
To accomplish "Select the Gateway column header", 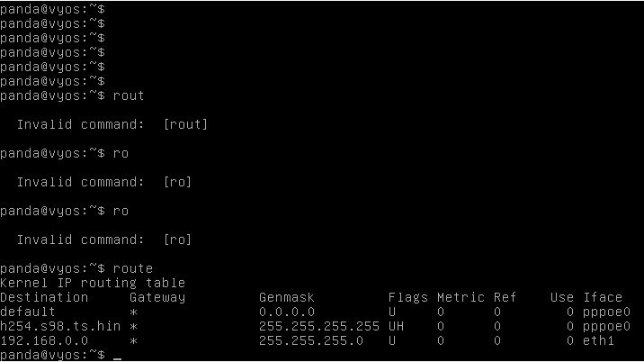I will (x=157, y=298).
